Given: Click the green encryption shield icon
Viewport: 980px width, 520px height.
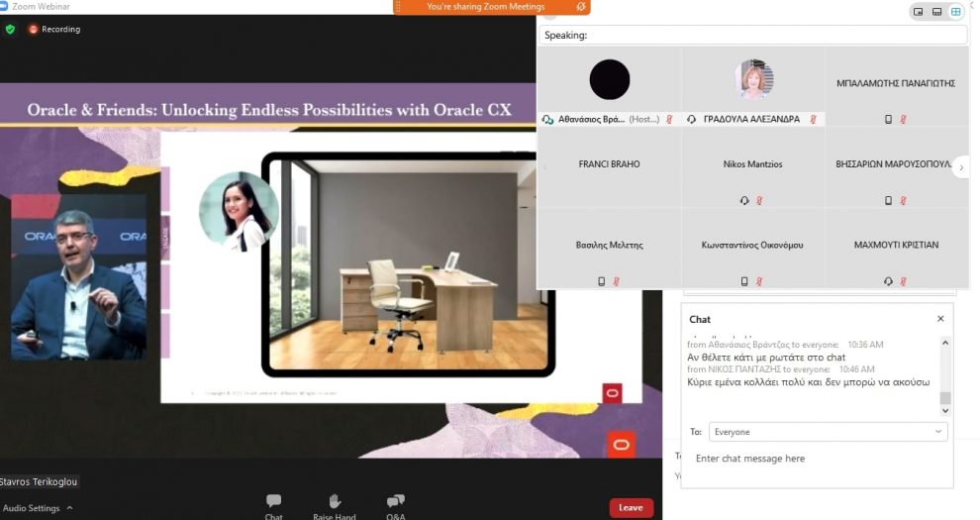Looking at the screenshot, I should [10, 29].
